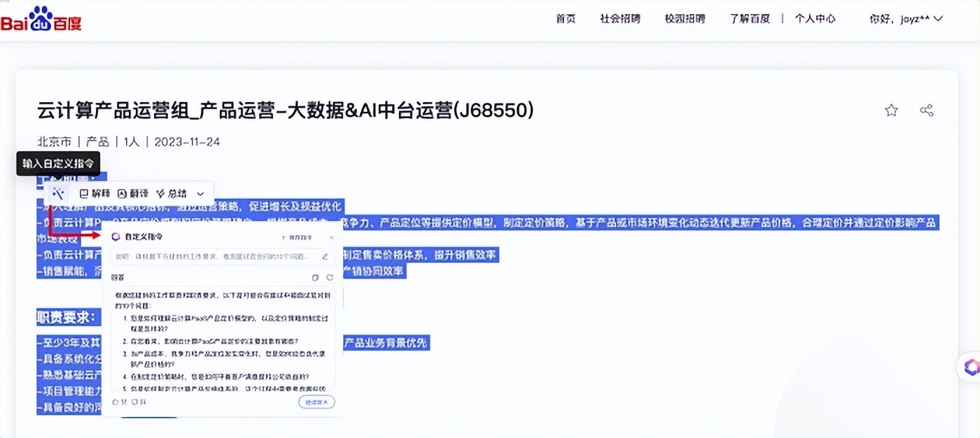Close the 自定义指令 popup
980x438 pixels.
tap(332, 237)
